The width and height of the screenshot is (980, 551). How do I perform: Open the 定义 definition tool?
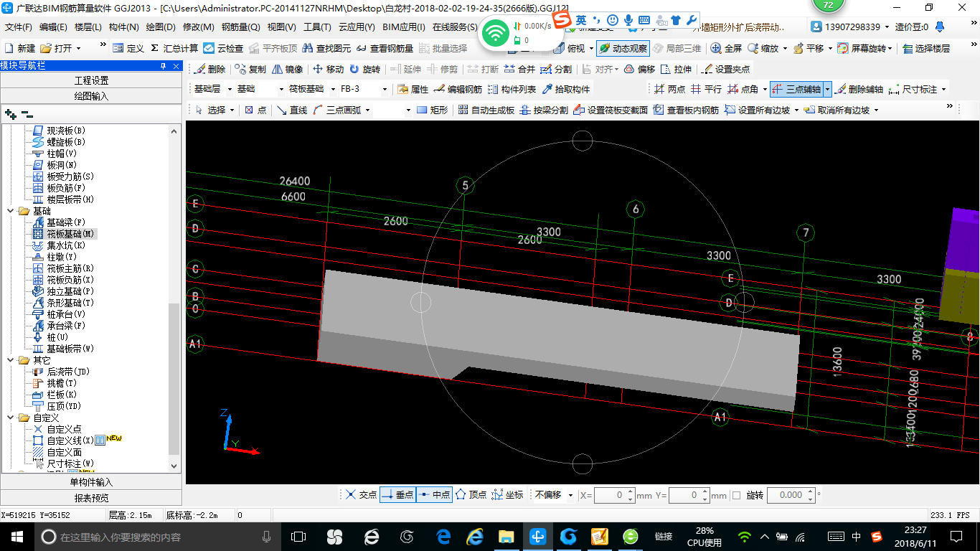[129, 48]
